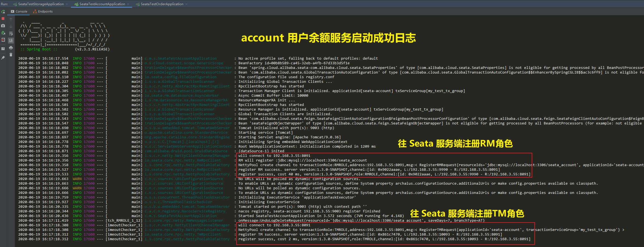Close the SeataTestOrderApplication tab
This screenshot has height=247, width=644.
[186, 4]
